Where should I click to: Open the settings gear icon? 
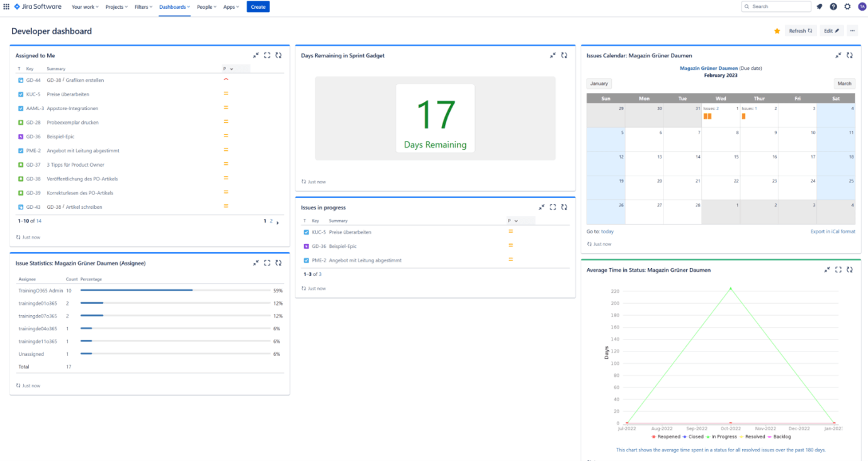tap(847, 7)
